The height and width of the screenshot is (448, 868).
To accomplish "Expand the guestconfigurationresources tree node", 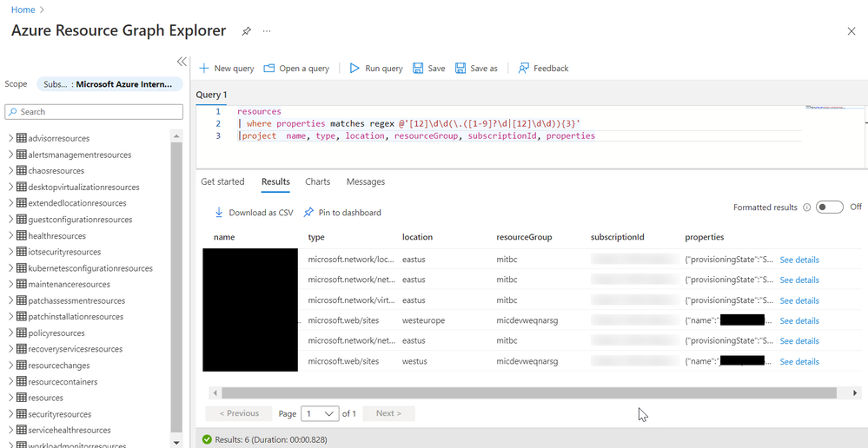I will pos(10,219).
